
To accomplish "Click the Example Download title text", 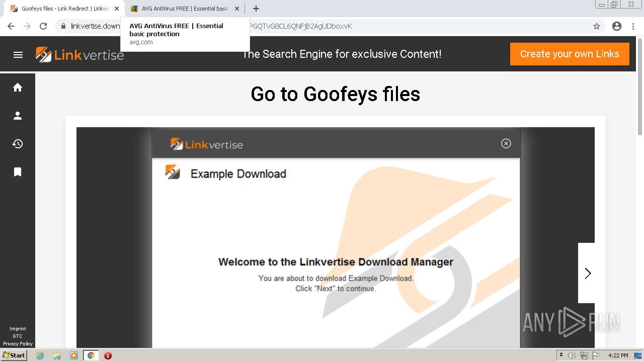I will tap(238, 174).
